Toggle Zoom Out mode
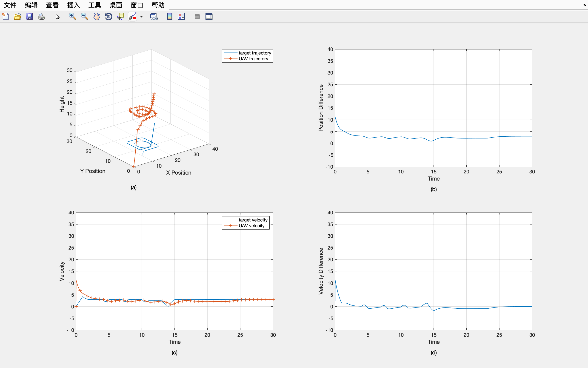Screen dimensions: 588x368 84,17
